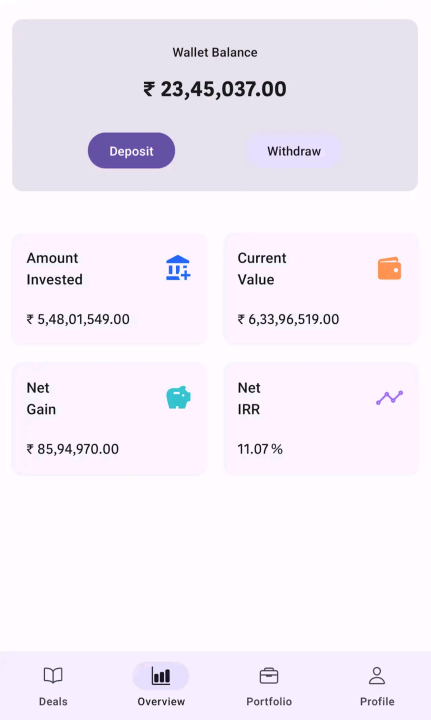Open the Net Gain card

(109, 419)
